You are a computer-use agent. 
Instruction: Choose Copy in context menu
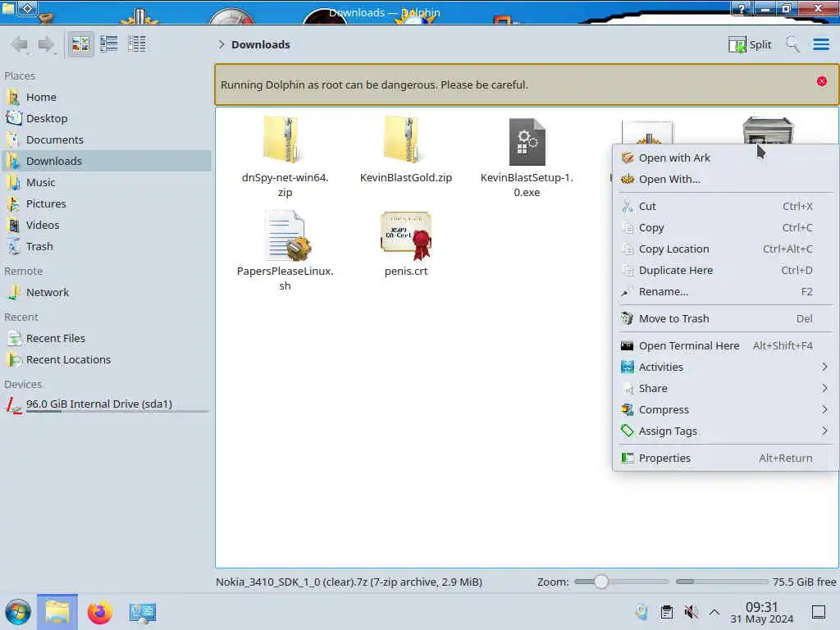point(725,228)
